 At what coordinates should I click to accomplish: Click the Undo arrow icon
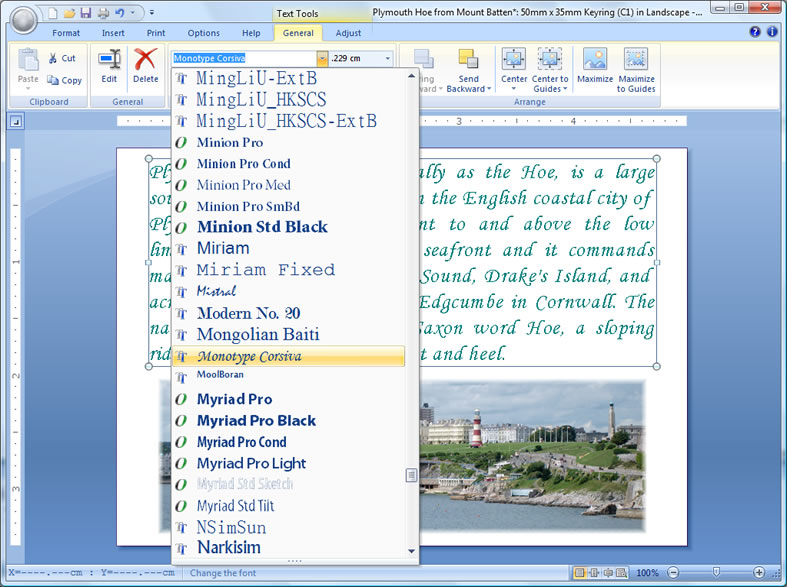(x=119, y=13)
